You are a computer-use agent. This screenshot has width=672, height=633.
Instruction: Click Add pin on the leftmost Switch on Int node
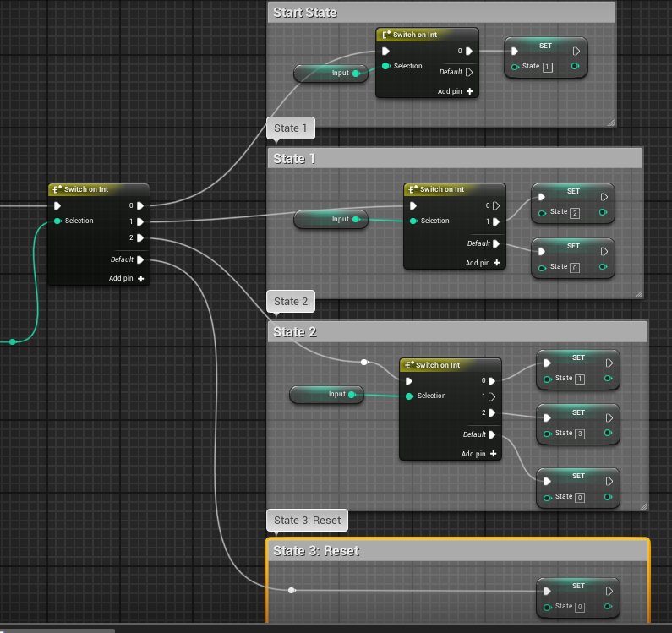tap(126, 278)
